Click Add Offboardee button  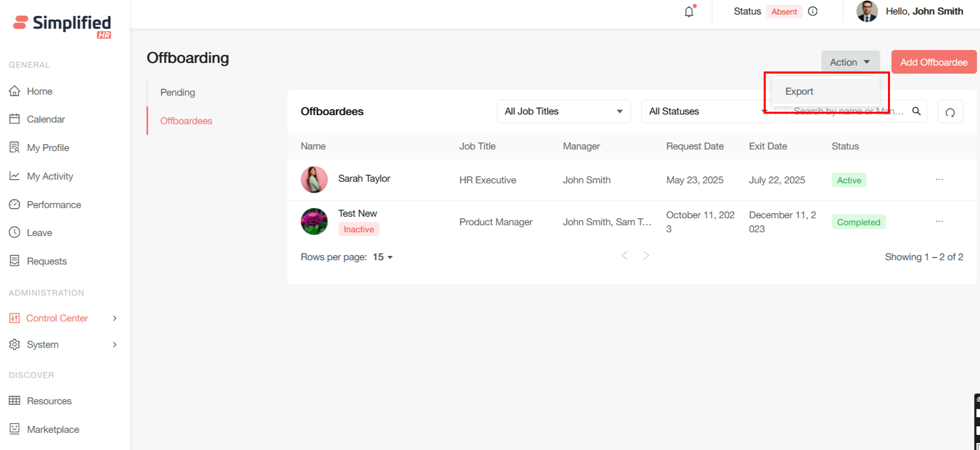pos(933,62)
